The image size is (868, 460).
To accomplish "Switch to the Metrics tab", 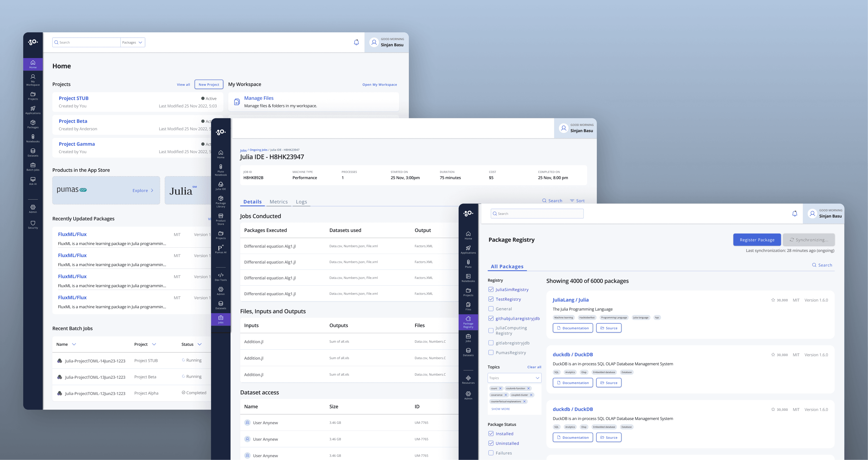I will (278, 202).
